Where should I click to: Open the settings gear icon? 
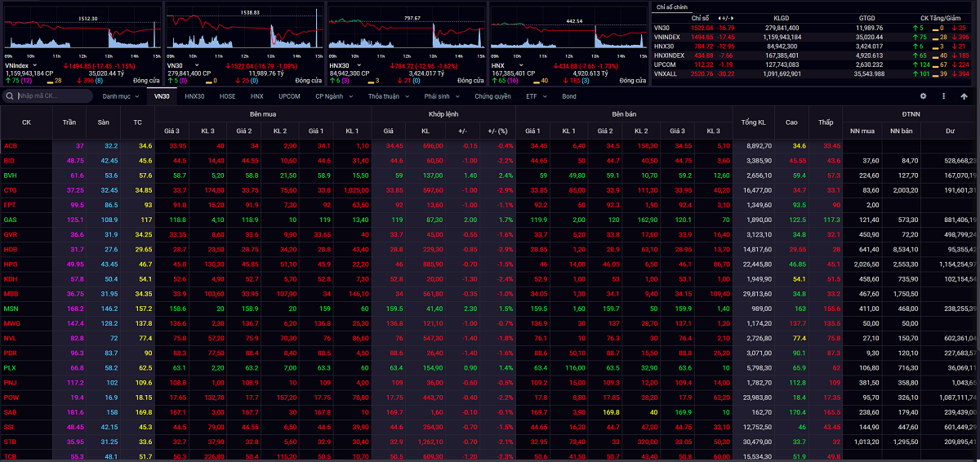tap(922, 96)
